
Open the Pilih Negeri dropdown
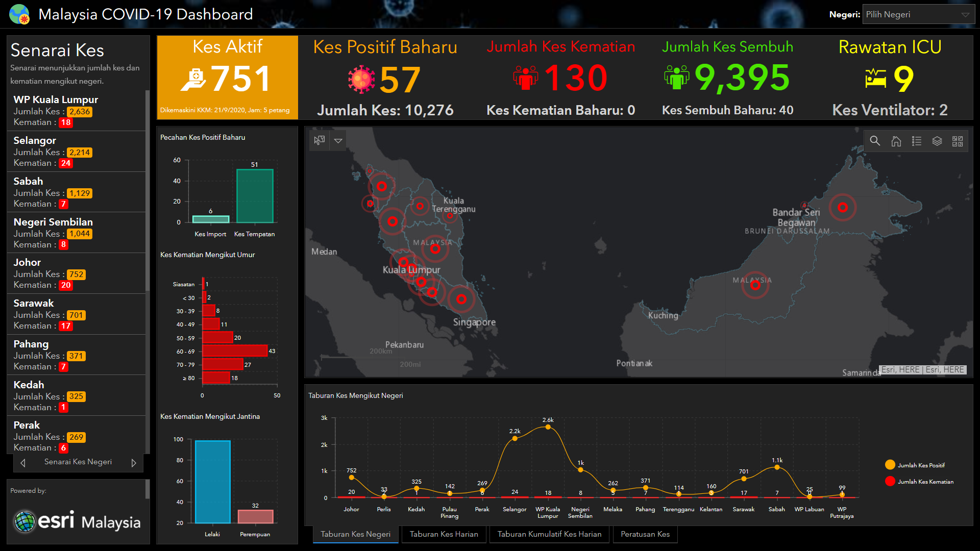coord(918,14)
